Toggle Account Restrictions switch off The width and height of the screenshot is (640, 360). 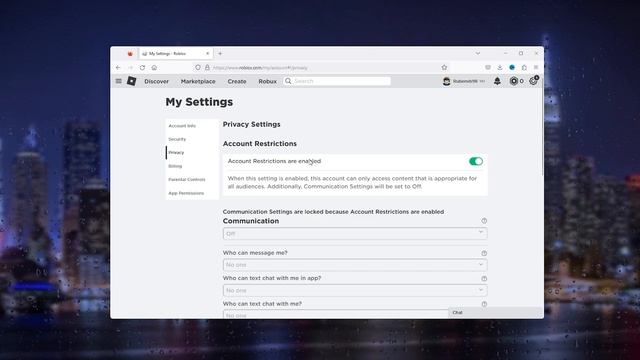476,161
